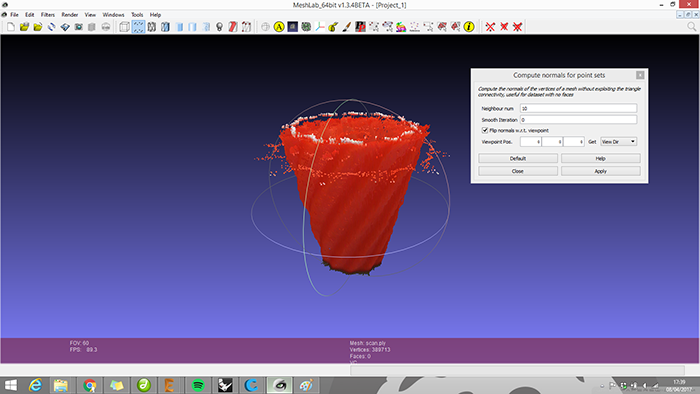Viewport: 700px width, 394px height.
Task: Click the grey trackball globe icon
Action: click(x=265, y=27)
